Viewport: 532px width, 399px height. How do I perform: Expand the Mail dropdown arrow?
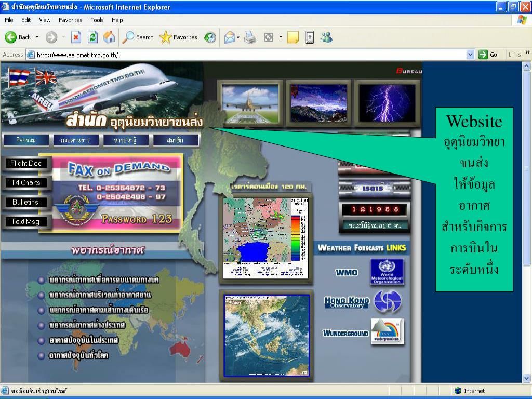[238, 37]
